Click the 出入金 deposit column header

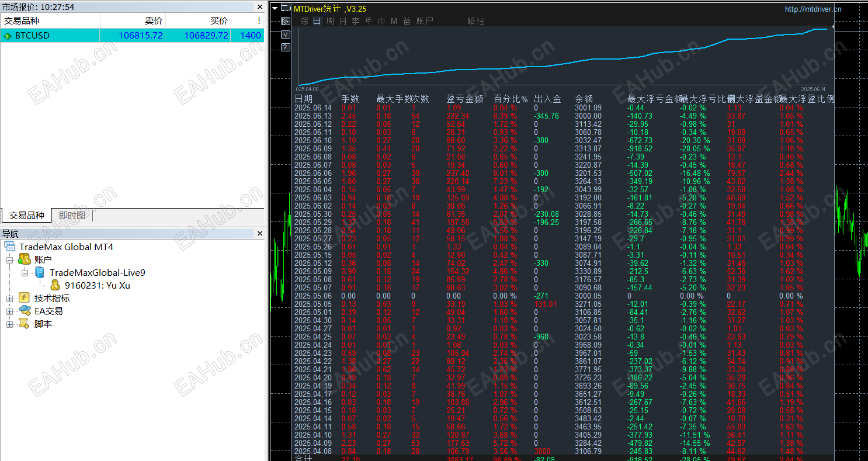(x=547, y=99)
